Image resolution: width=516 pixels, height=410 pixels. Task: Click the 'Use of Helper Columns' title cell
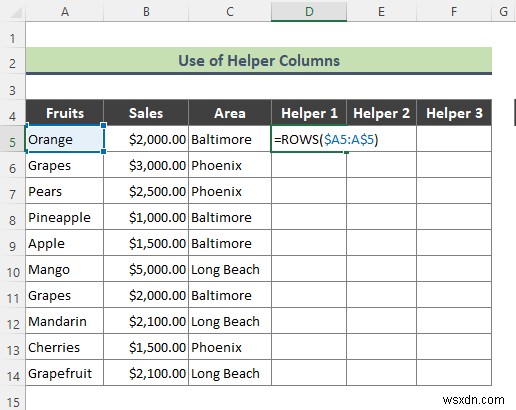tap(259, 61)
